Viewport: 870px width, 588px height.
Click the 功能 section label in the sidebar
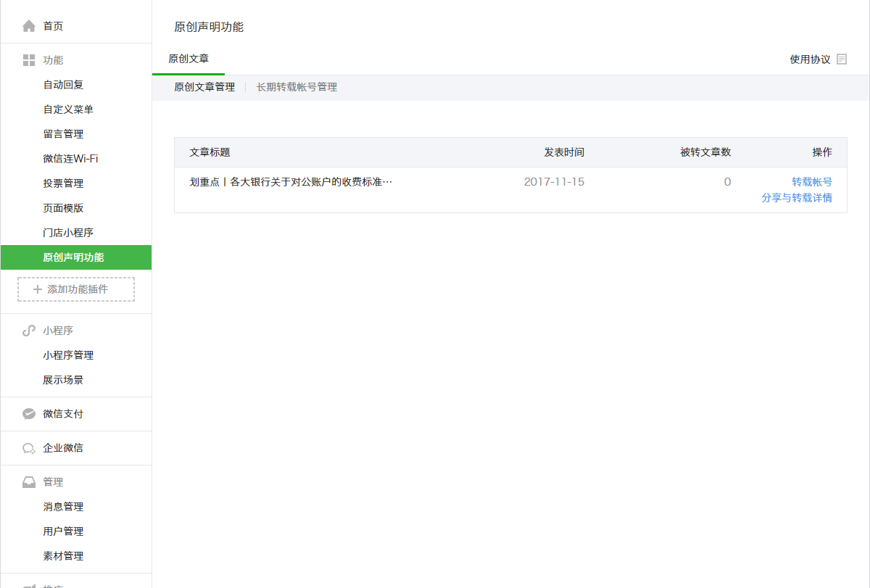(53, 60)
